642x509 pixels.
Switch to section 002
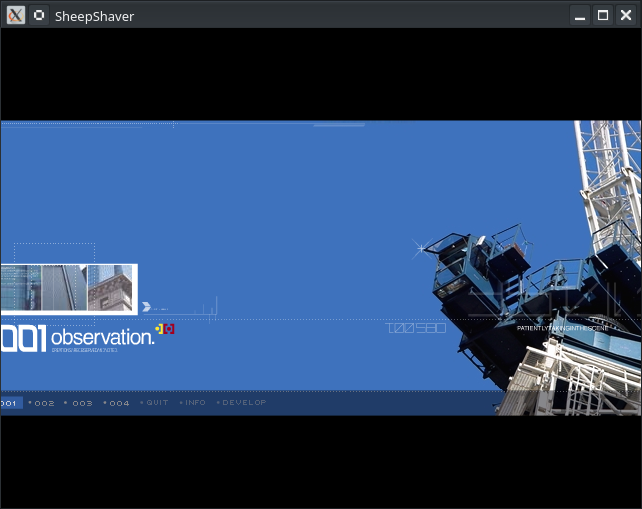(43, 403)
